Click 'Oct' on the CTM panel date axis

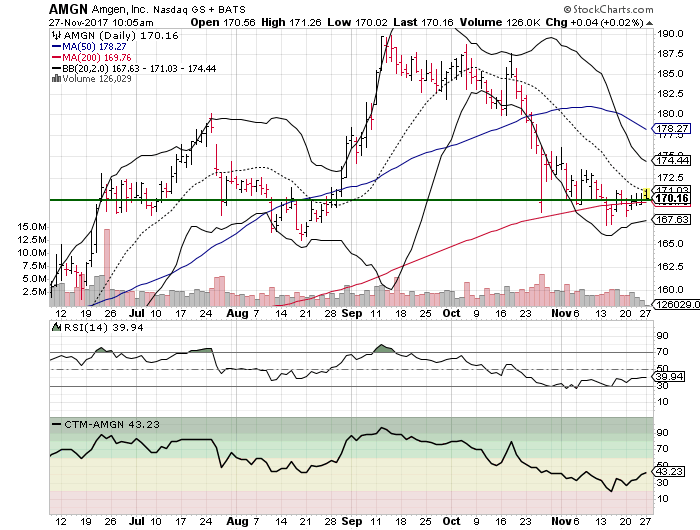[x=451, y=521]
